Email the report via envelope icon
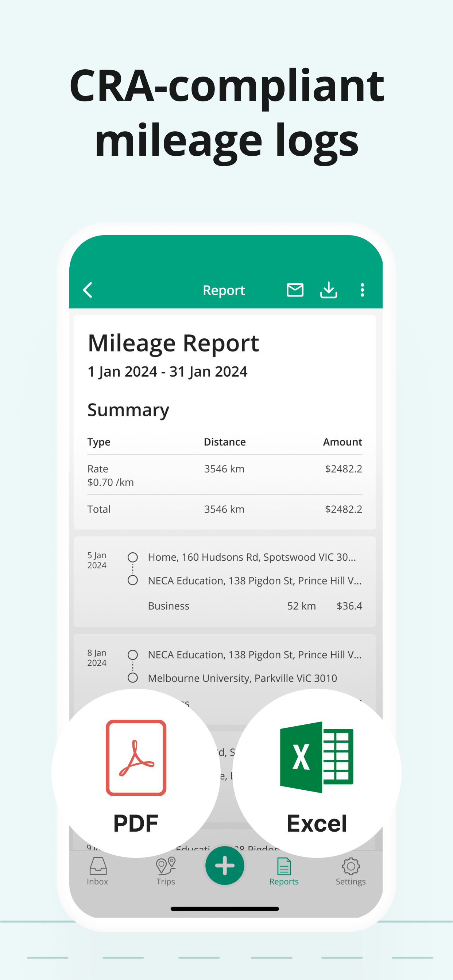Image resolution: width=453 pixels, height=980 pixels. point(295,290)
